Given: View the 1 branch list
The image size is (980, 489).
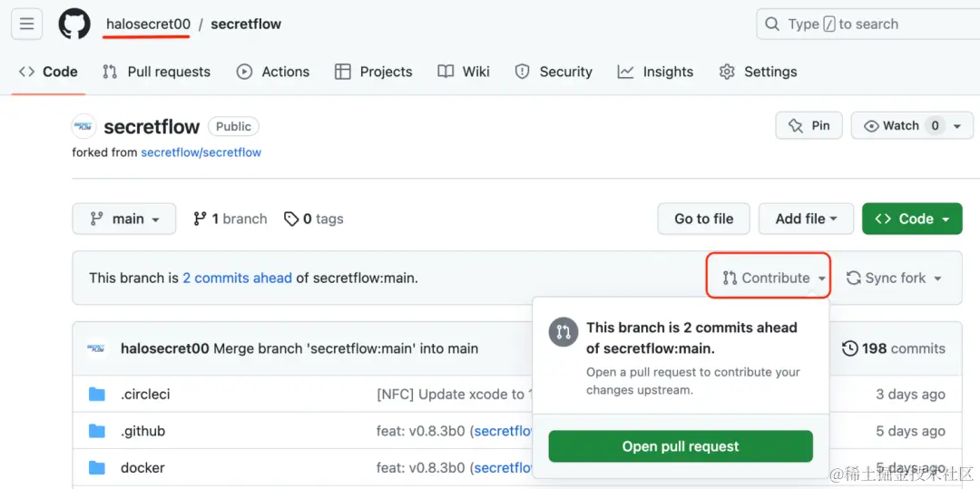Looking at the screenshot, I should [x=230, y=219].
